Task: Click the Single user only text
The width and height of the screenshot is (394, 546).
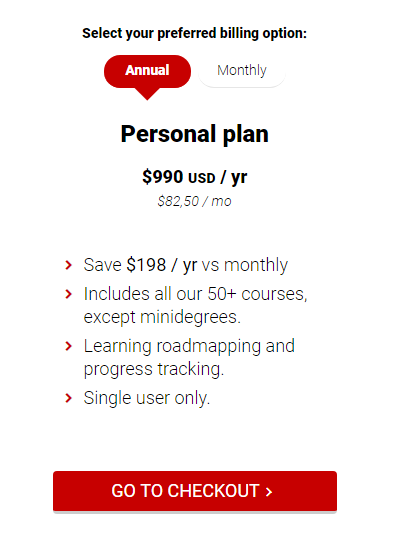Action: point(147,398)
